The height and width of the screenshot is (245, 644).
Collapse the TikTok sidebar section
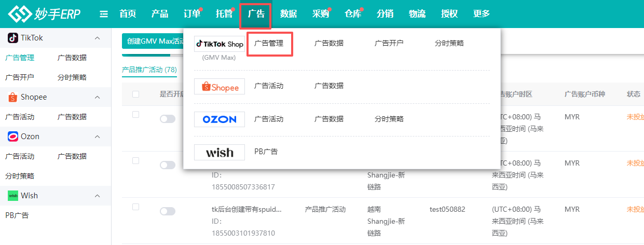(x=97, y=38)
